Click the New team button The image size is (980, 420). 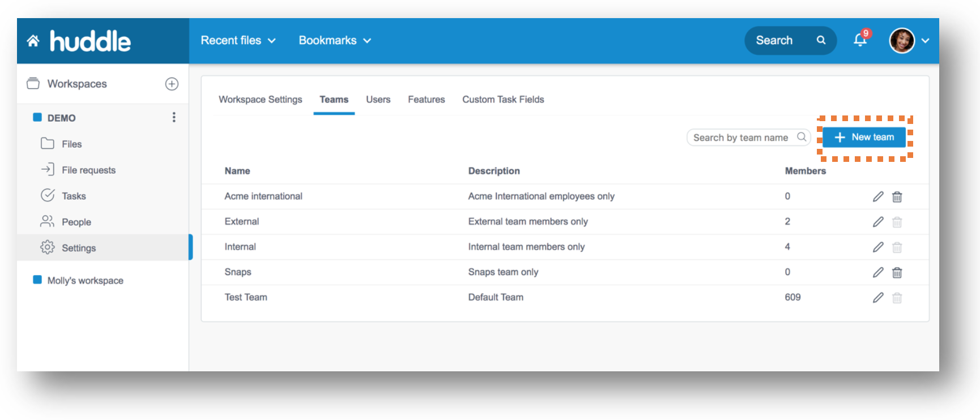pos(864,137)
